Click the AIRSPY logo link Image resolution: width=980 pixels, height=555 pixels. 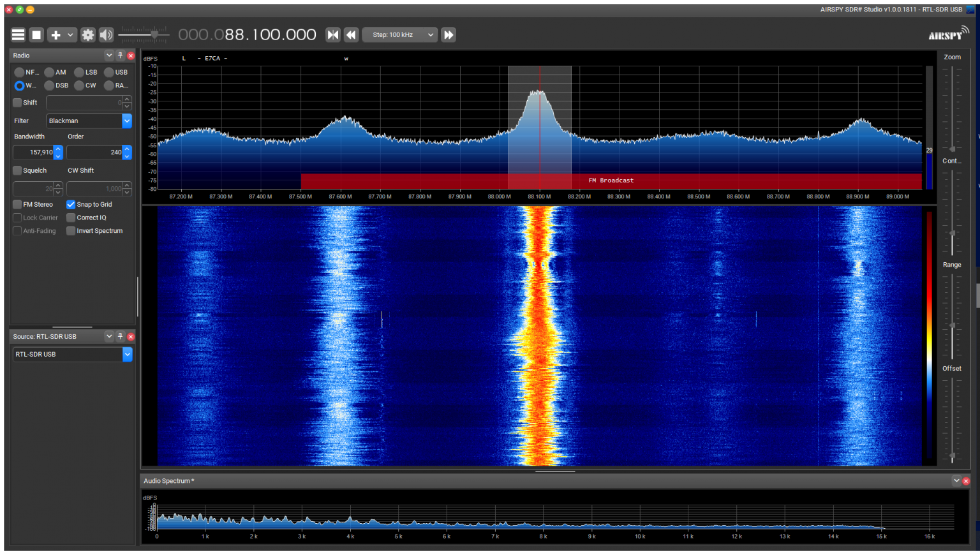[x=947, y=34]
